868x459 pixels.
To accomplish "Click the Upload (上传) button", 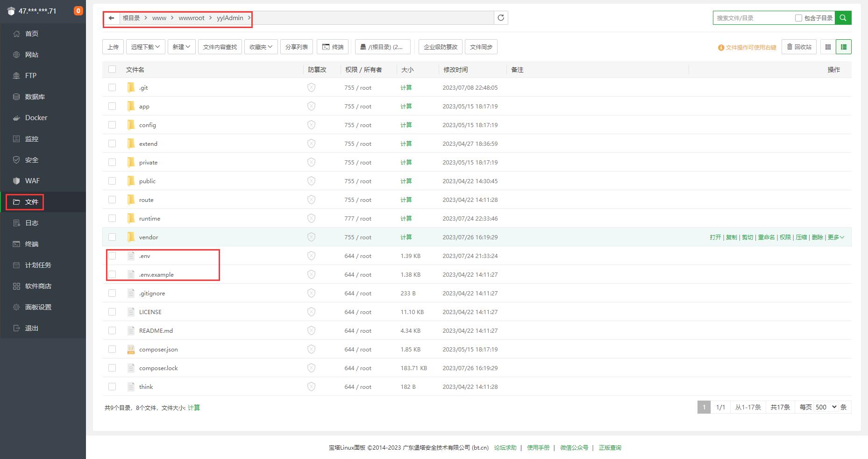I will 113,47.
